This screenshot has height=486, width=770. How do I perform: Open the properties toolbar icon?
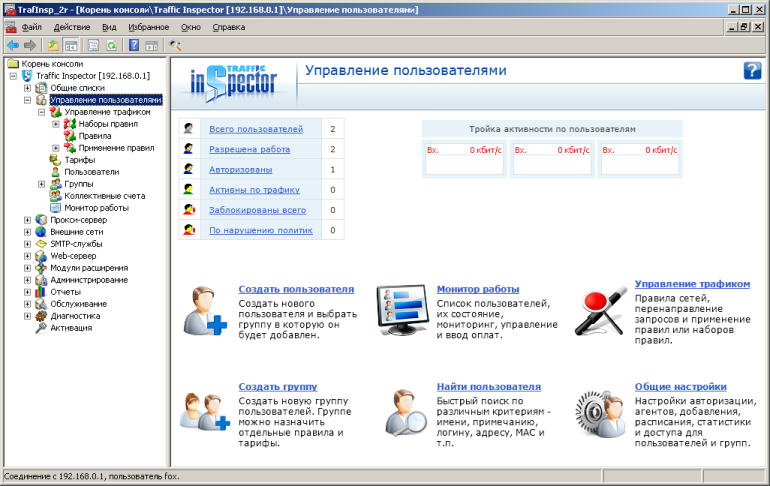(93, 46)
